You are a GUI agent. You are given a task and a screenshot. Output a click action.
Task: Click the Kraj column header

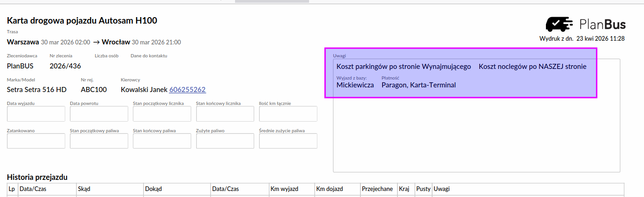tap(404, 189)
